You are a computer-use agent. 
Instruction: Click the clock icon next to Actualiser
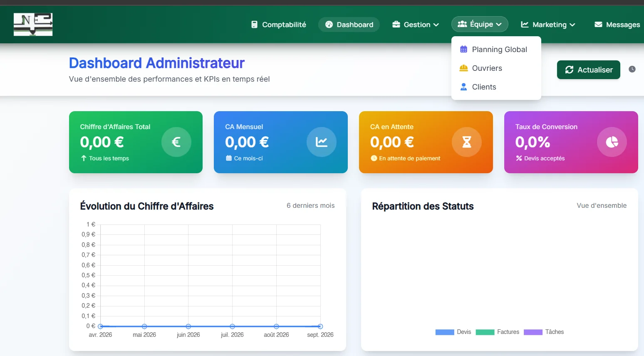pos(632,69)
